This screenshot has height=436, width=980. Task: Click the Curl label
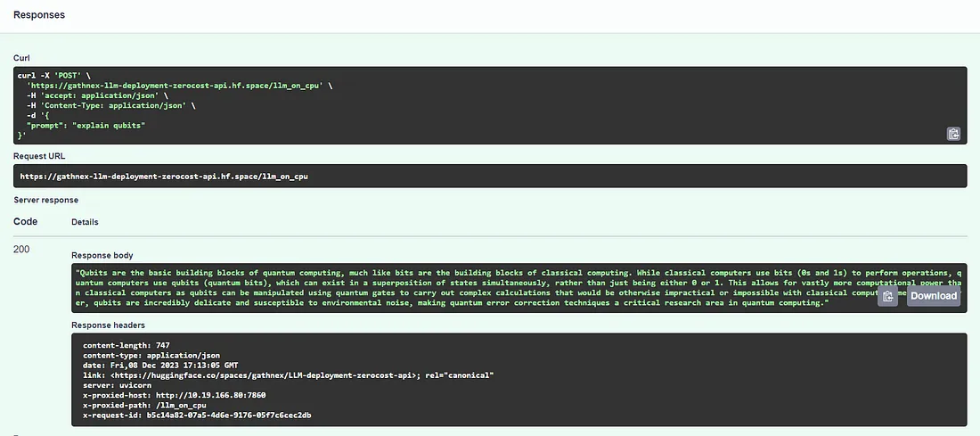point(22,58)
